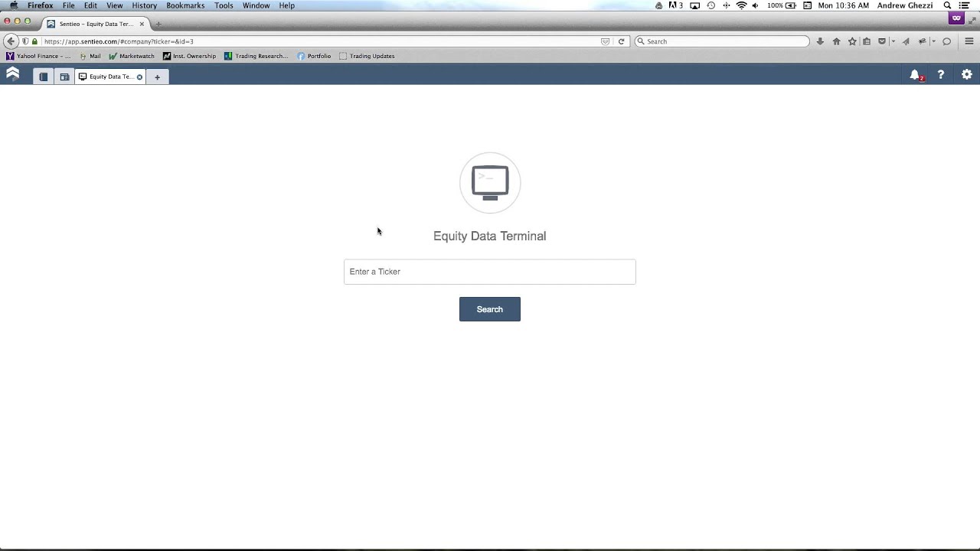The height and width of the screenshot is (551, 980).
Task: Open the Edit menu
Action: tap(90, 5)
